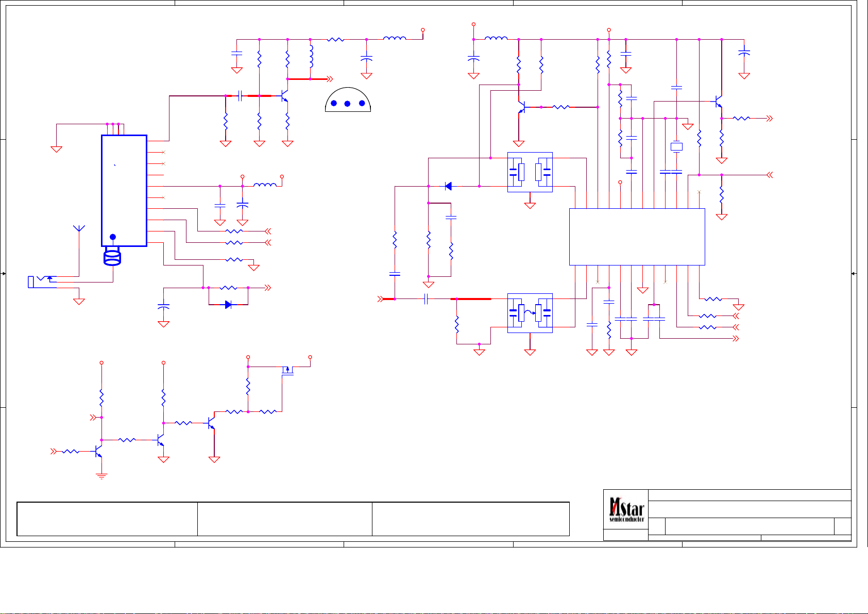Screen dimensions: 868x614
Task: Click the lower SAW filter block with arrow
Action: [530, 313]
